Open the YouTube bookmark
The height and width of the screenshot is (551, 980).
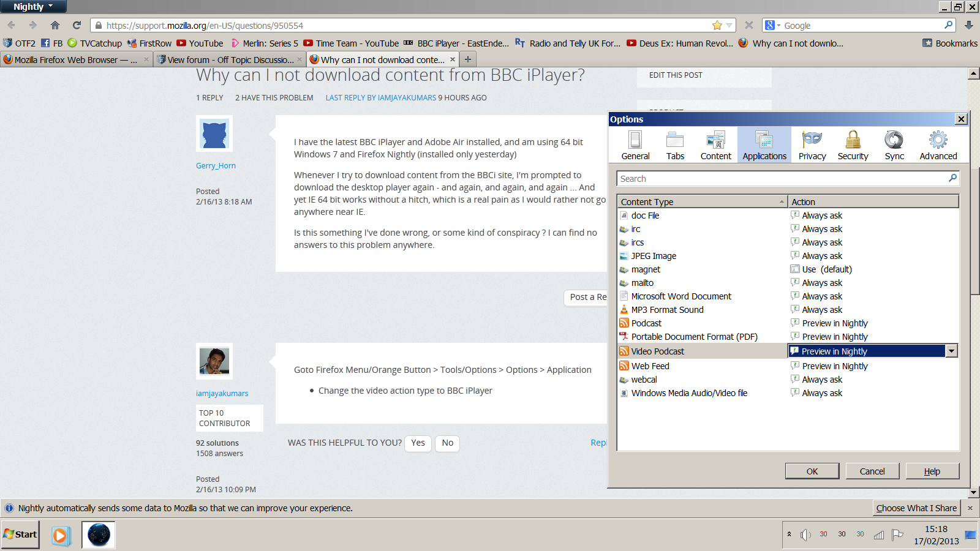(200, 43)
